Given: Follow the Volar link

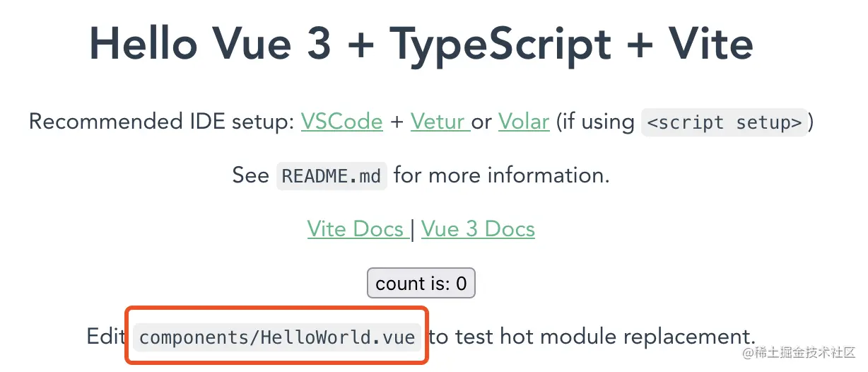Looking at the screenshot, I should click(x=524, y=122).
